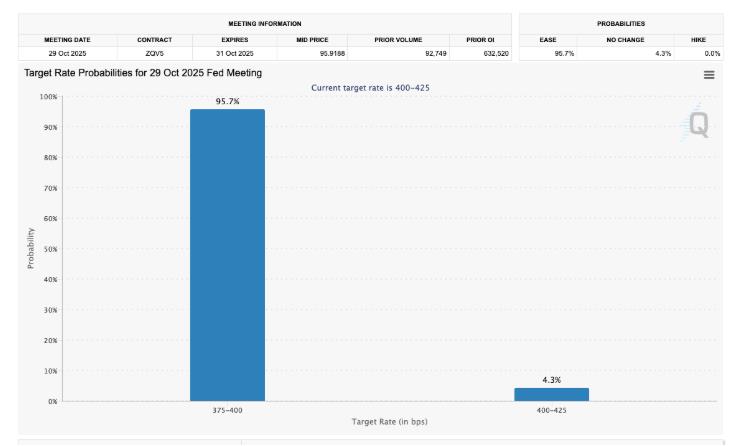Click the 400-425 probability bar

[551, 394]
